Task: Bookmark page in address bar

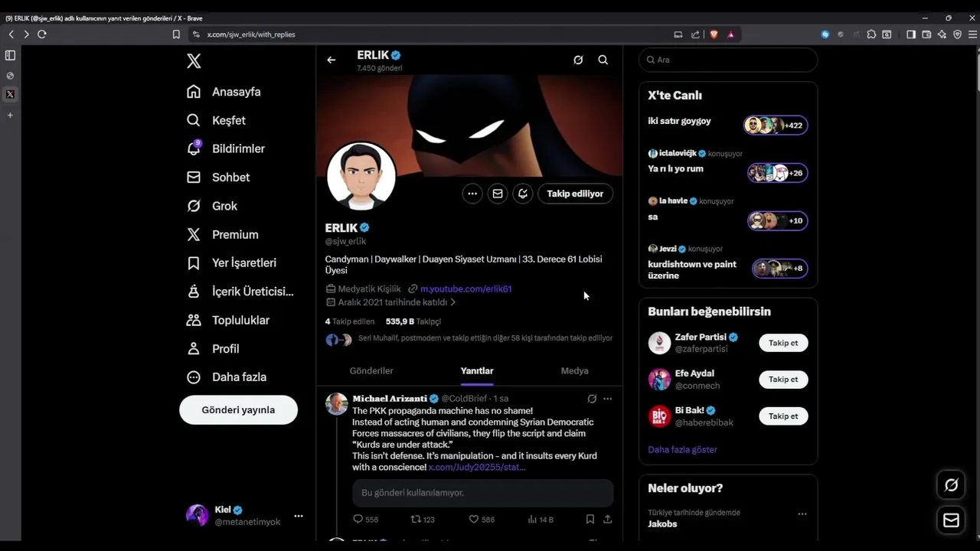Action: coord(176,34)
